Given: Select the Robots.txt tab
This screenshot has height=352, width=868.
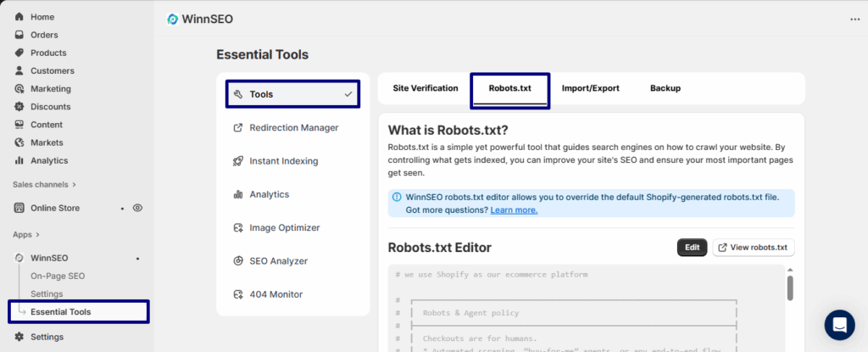Looking at the screenshot, I should coord(509,89).
